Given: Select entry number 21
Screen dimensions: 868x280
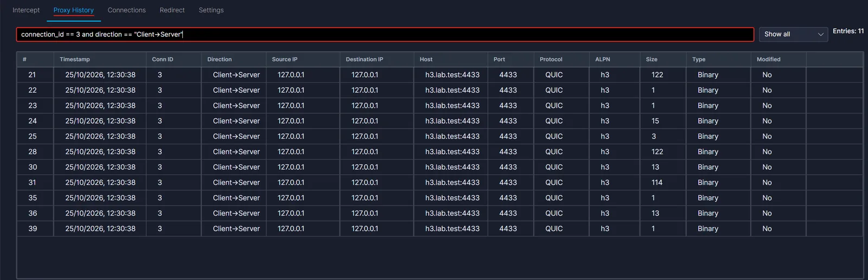Looking at the screenshot, I should click(x=439, y=75).
